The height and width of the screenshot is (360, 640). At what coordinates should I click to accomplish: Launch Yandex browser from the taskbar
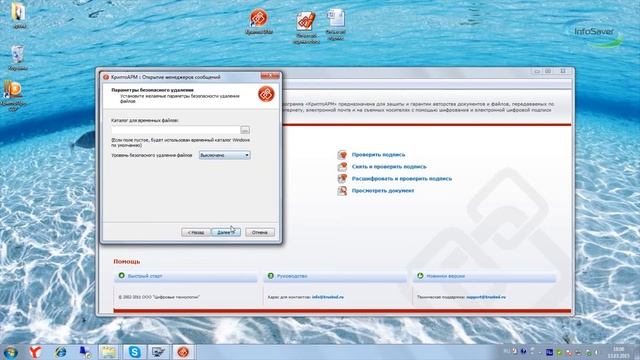36,352
